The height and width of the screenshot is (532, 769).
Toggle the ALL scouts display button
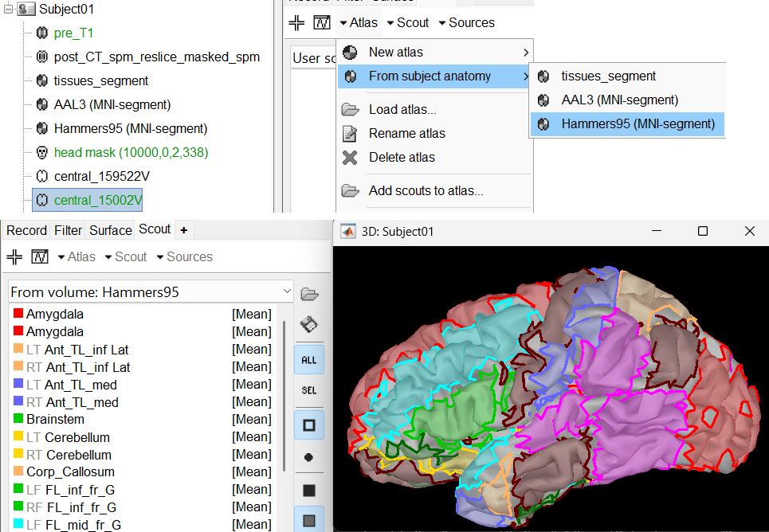click(308, 360)
